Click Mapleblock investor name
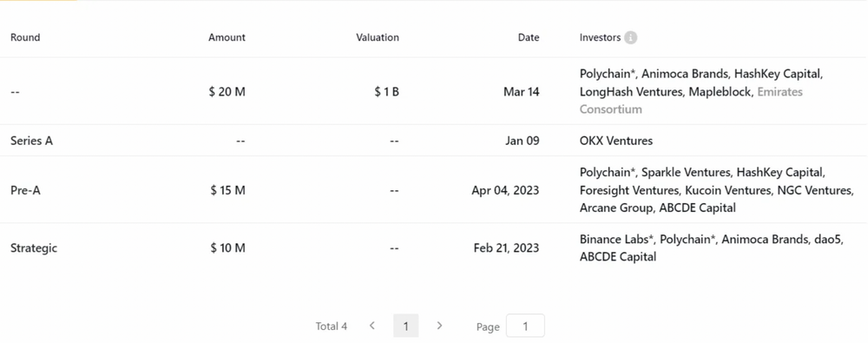The width and height of the screenshot is (868, 343). pyautogui.click(x=720, y=92)
